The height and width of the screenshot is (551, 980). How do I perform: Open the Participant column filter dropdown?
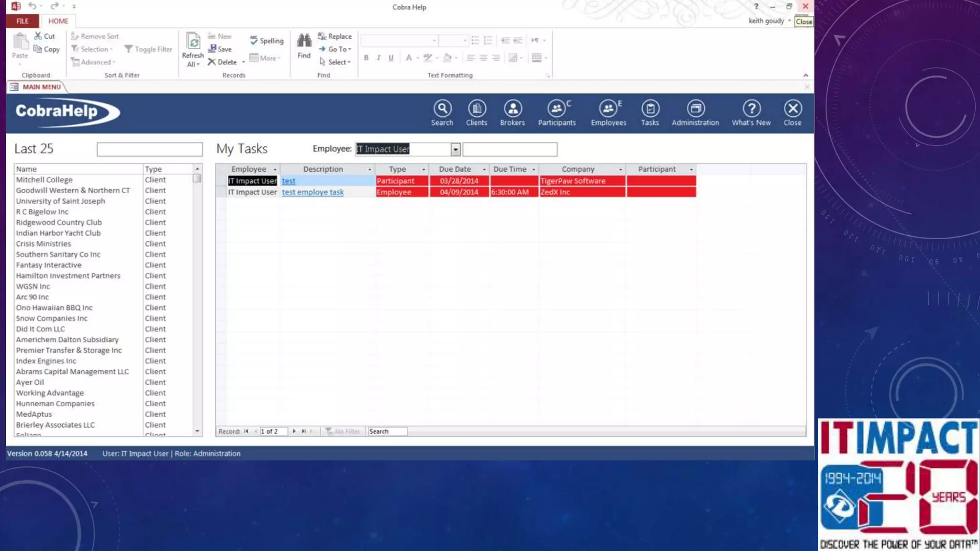[691, 169]
